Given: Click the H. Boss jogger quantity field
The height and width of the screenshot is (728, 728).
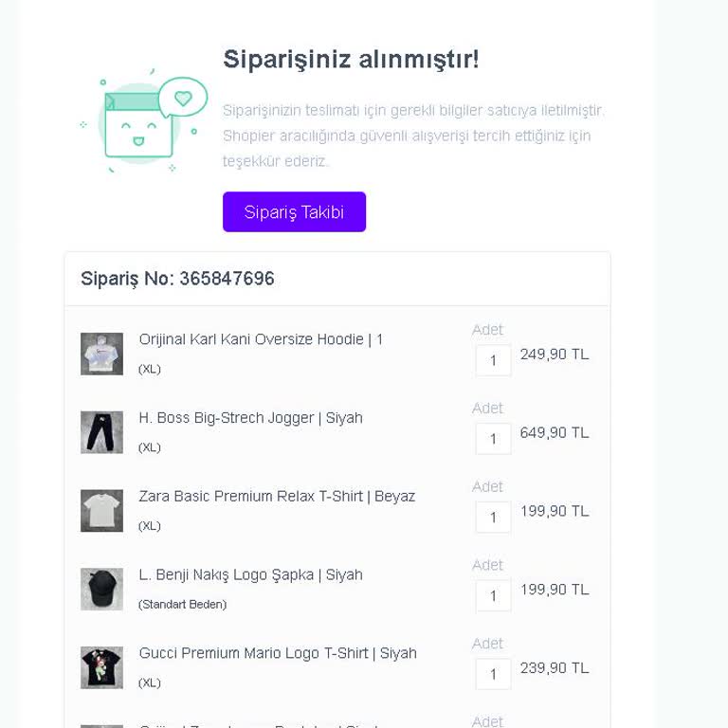Looking at the screenshot, I should [493, 439].
